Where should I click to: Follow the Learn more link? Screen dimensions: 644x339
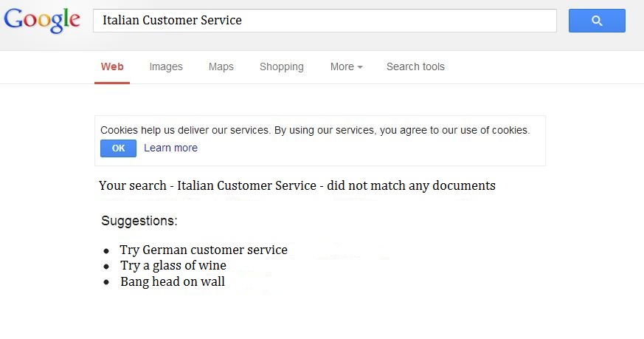pos(170,148)
